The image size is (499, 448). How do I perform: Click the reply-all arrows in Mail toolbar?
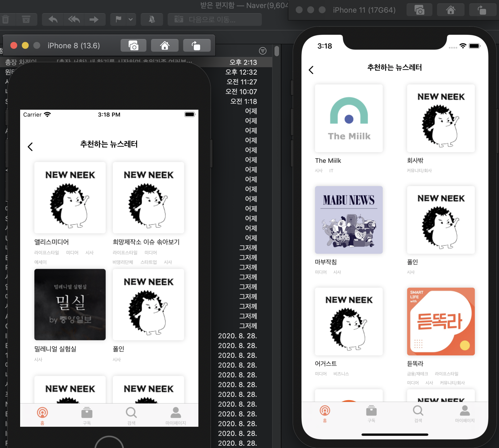(x=74, y=20)
